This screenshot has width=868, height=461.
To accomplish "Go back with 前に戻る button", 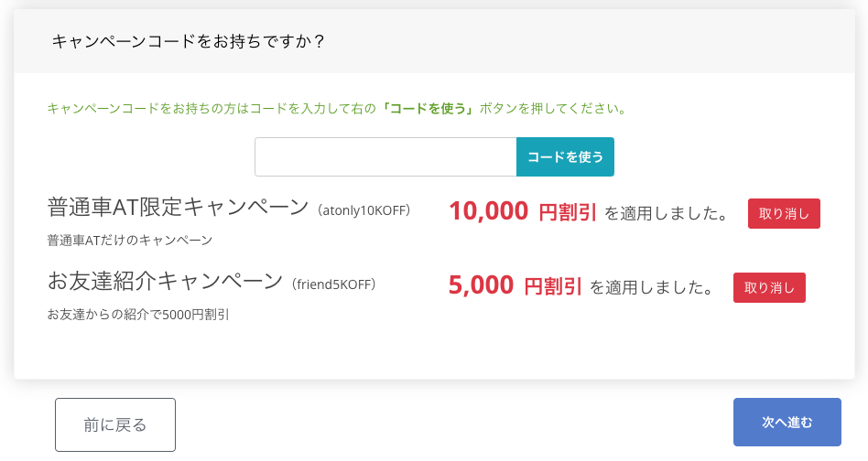I will coord(115,424).
